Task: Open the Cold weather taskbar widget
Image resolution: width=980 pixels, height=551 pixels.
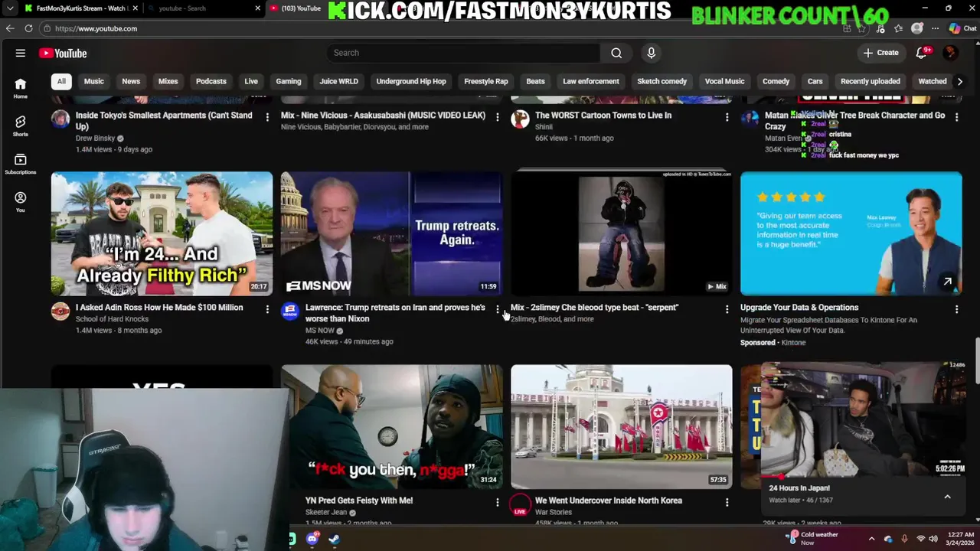Action: (815, 539)
